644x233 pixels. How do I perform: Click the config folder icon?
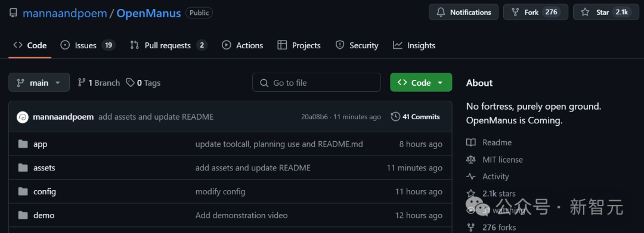23,191
